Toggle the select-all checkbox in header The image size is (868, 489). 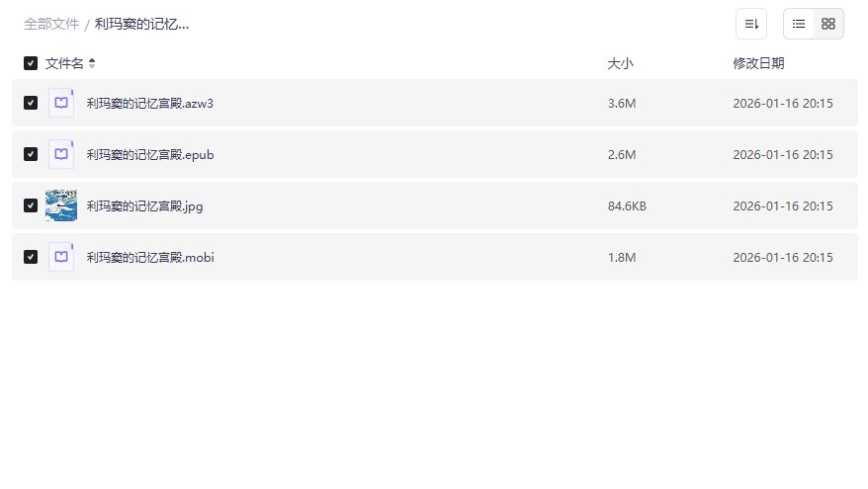point(31,63)
